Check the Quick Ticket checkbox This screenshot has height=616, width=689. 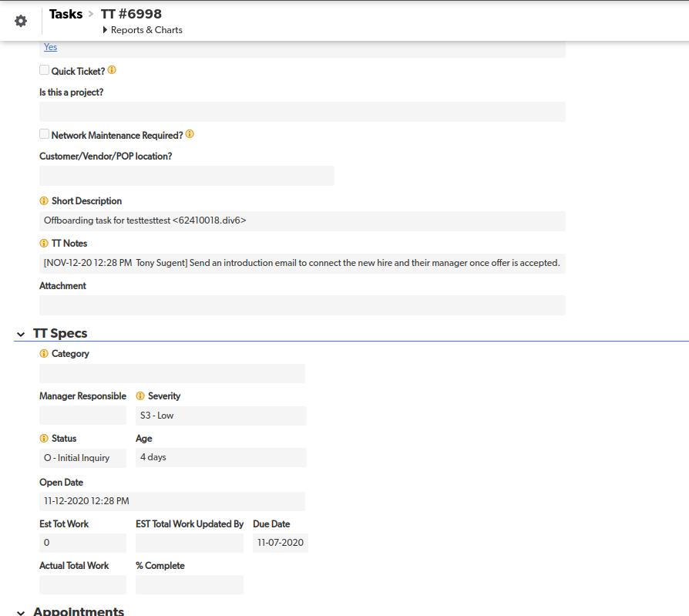[x=44, y=70]
